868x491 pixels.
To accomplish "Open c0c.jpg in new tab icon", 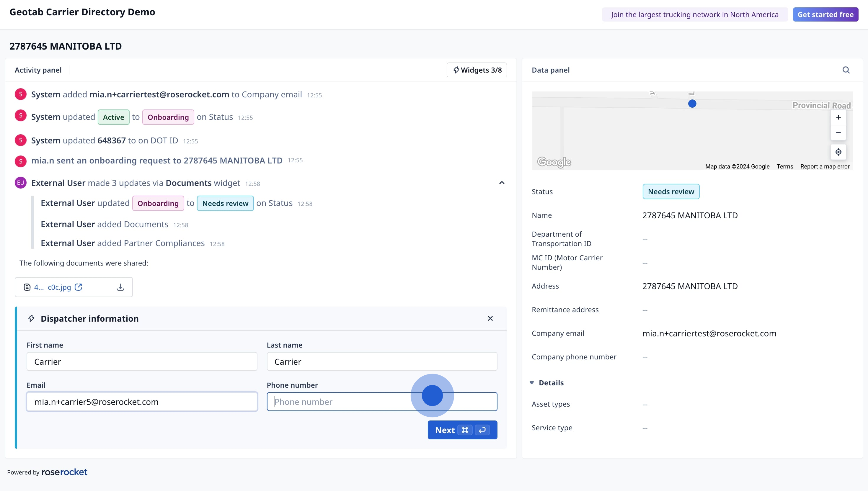I will (x=78, y=287).
